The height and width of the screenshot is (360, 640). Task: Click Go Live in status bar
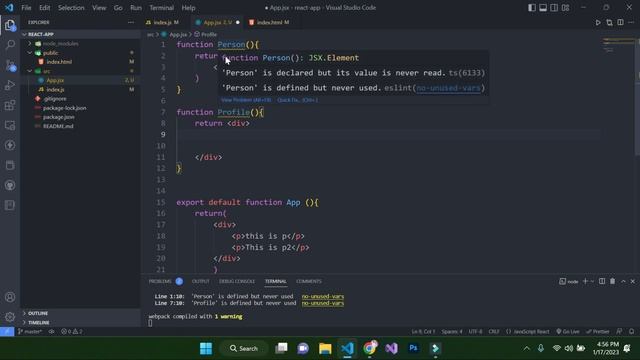click(x=568, y=331)
